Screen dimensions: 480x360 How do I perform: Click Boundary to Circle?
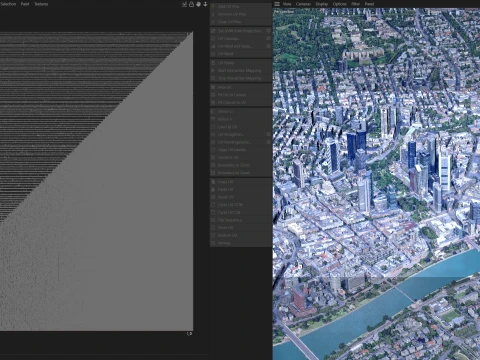pos(241,165)
